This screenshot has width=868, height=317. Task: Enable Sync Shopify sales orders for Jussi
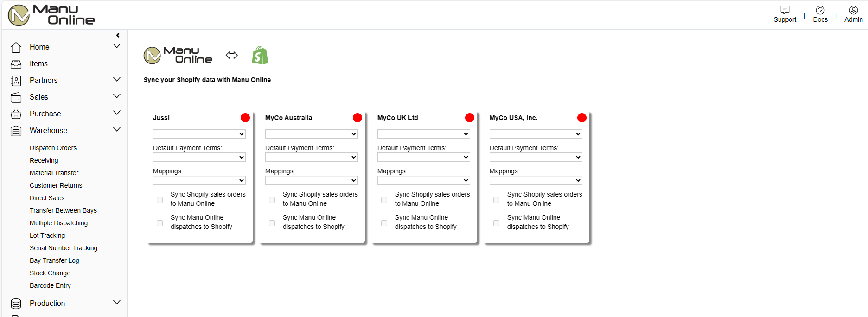[160, 200]
